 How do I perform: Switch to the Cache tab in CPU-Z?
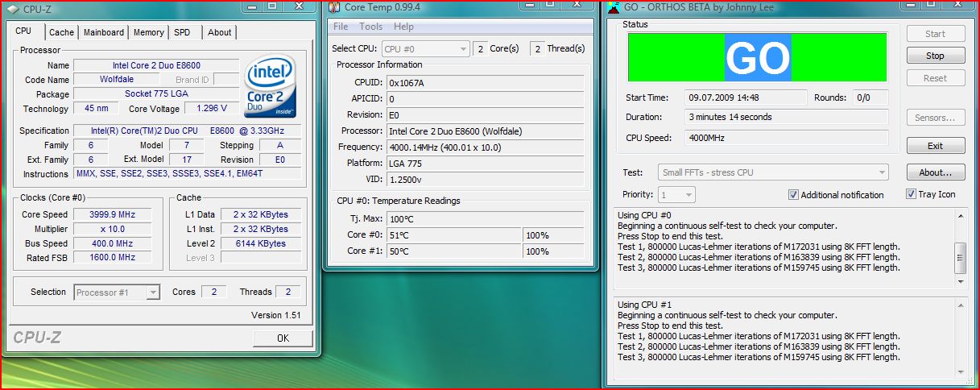[61, 32]
